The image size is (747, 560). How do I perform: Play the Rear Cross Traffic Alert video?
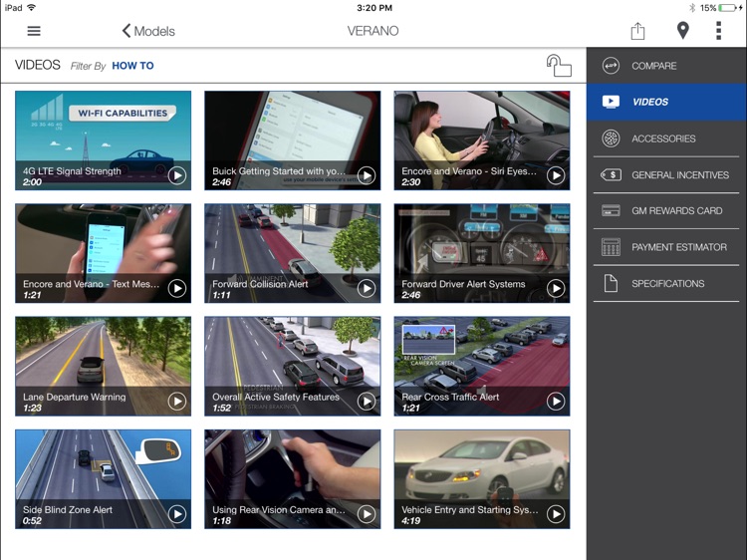(x=556, y=402)
